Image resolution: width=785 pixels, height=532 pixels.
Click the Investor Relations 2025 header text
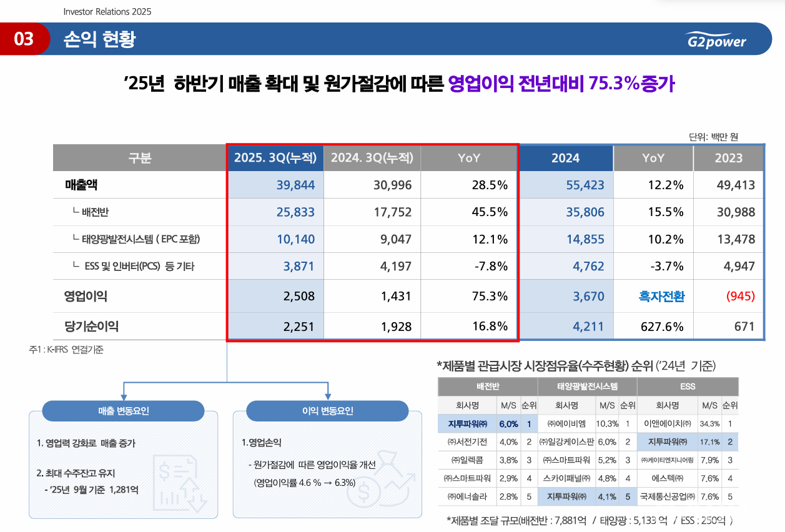(107, 11)
